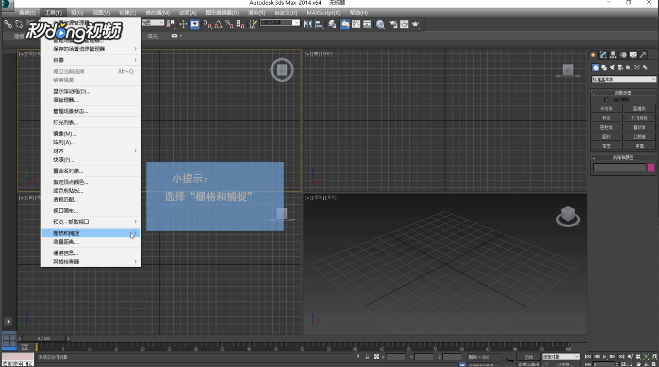The height and width of the screenshot is (367, 659).
Task: Expand the 对齐 submenu
Action: click(91, 151)
